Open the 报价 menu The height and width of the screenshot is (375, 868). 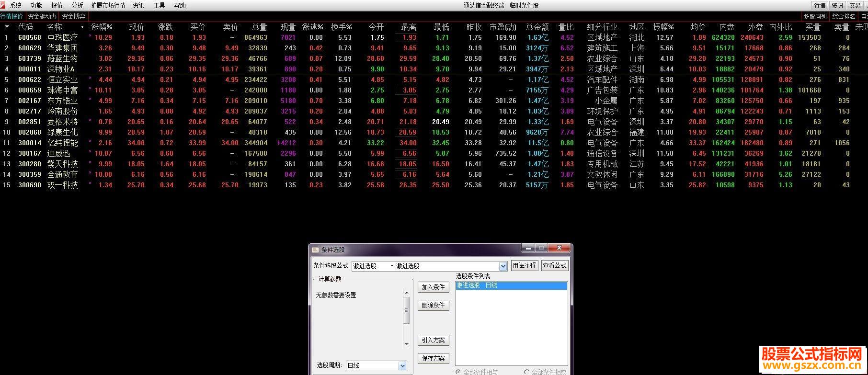(x=57, y=5)
